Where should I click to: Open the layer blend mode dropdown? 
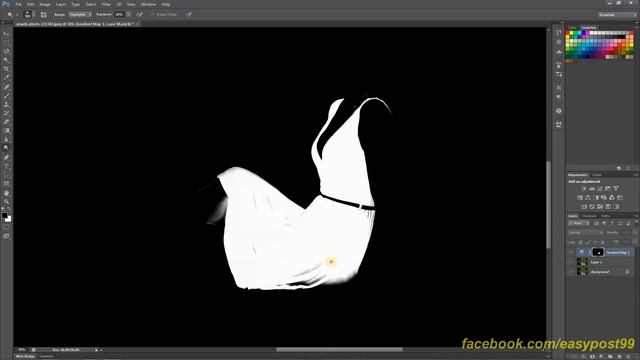click(x=585, y=233)
